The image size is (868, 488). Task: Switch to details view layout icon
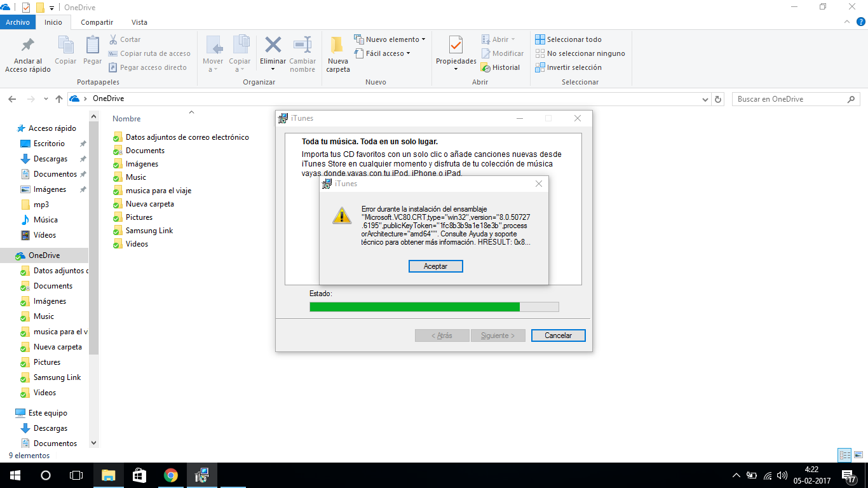click(x=844, y=455)
